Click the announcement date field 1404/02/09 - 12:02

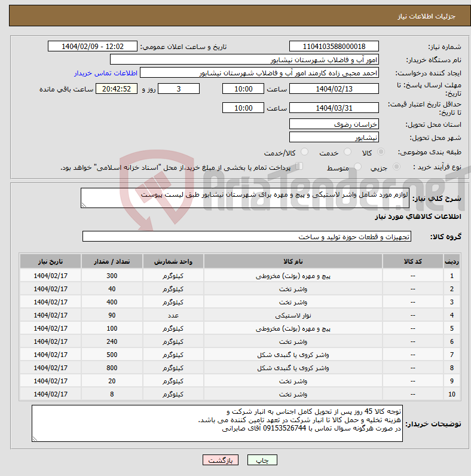point(93,47)
